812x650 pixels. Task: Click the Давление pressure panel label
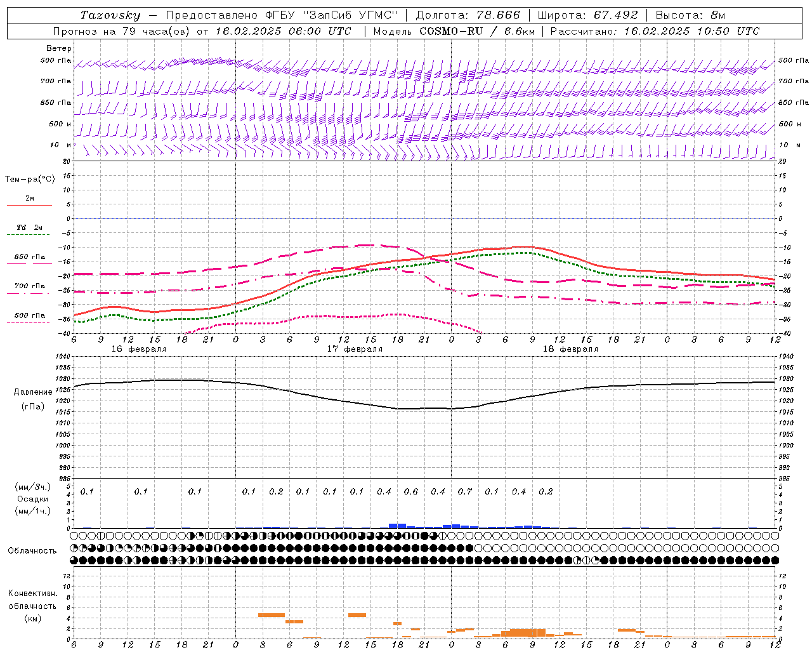33,392
